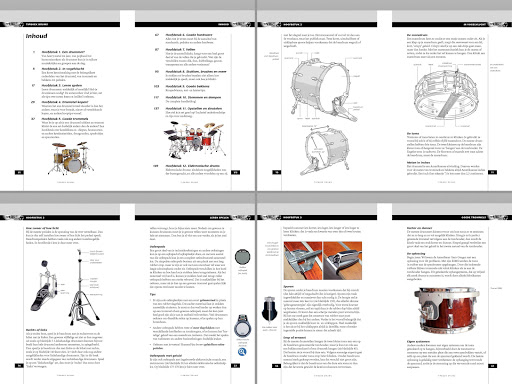
Task: Select the bass drum pedal illustration
Action: pyautogui.click(x=43, y=286)
